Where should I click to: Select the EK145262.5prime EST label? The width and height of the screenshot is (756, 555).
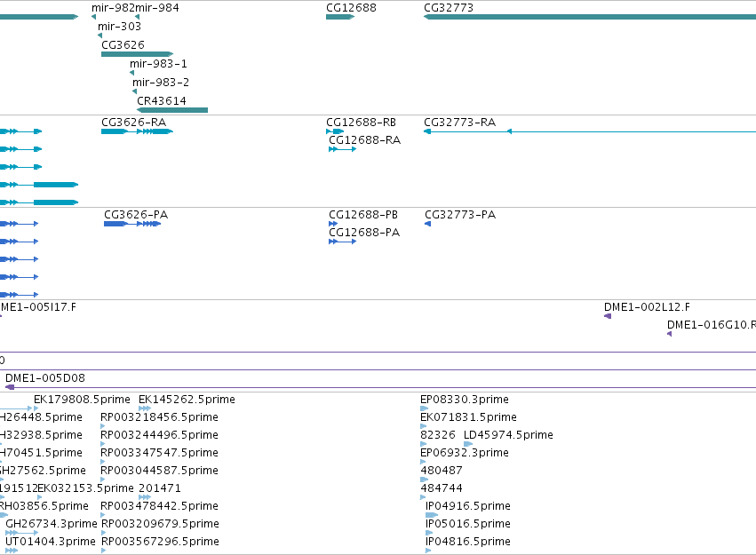[187, 400]
